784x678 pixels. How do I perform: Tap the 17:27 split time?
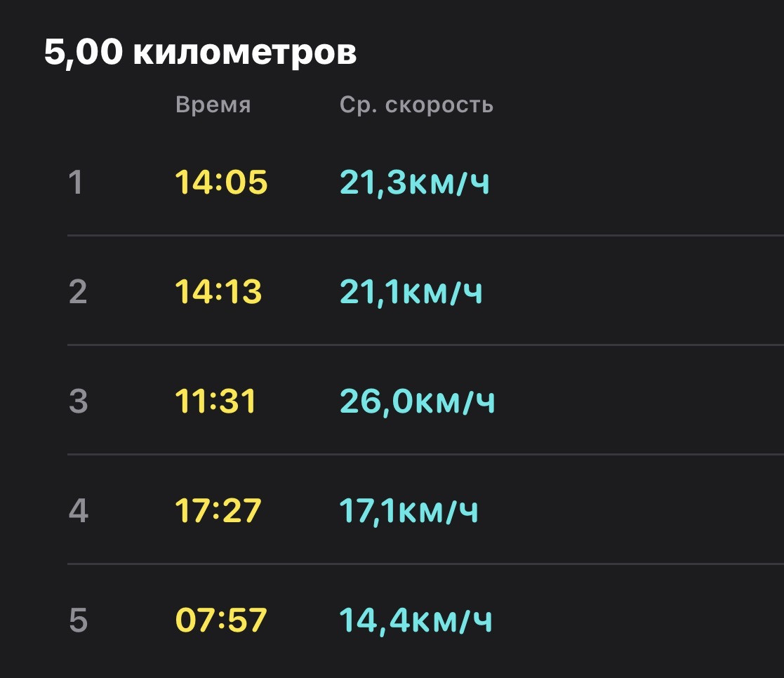pos(218,510)
